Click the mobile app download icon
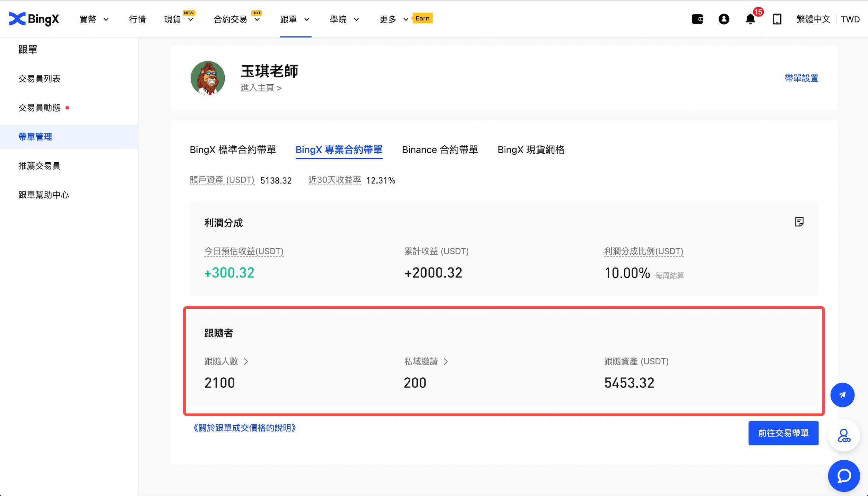Screen dimensions: 868x496 pyautogui.click(x=777, y=19)
